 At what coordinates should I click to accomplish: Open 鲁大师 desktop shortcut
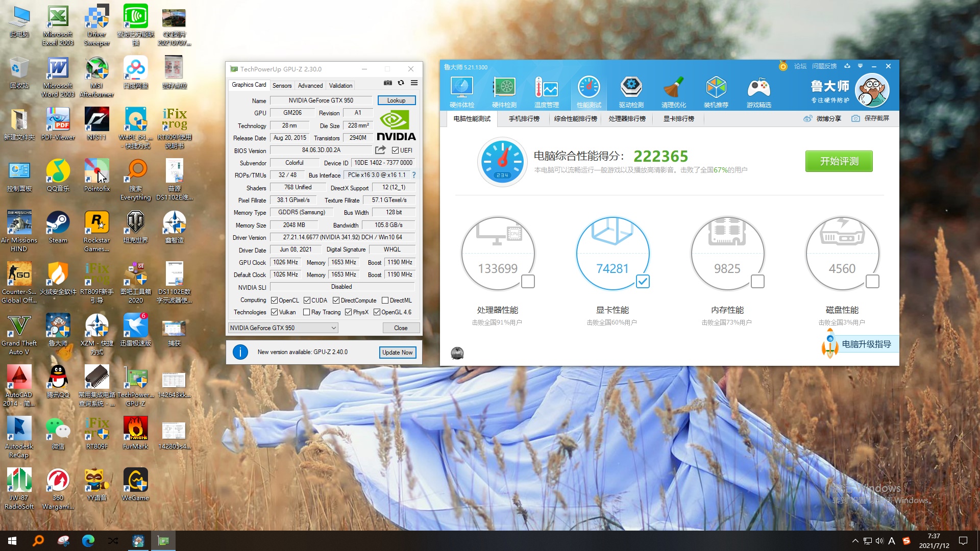point(58,330)
